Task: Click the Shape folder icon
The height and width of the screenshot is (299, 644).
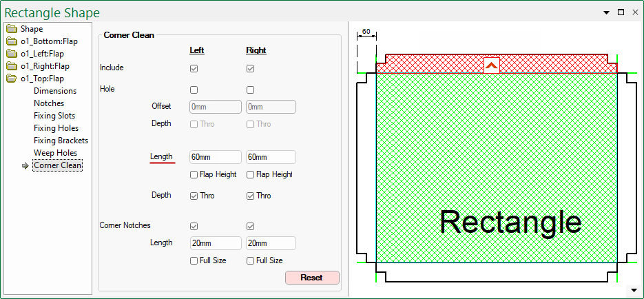Action: point(12,29)
